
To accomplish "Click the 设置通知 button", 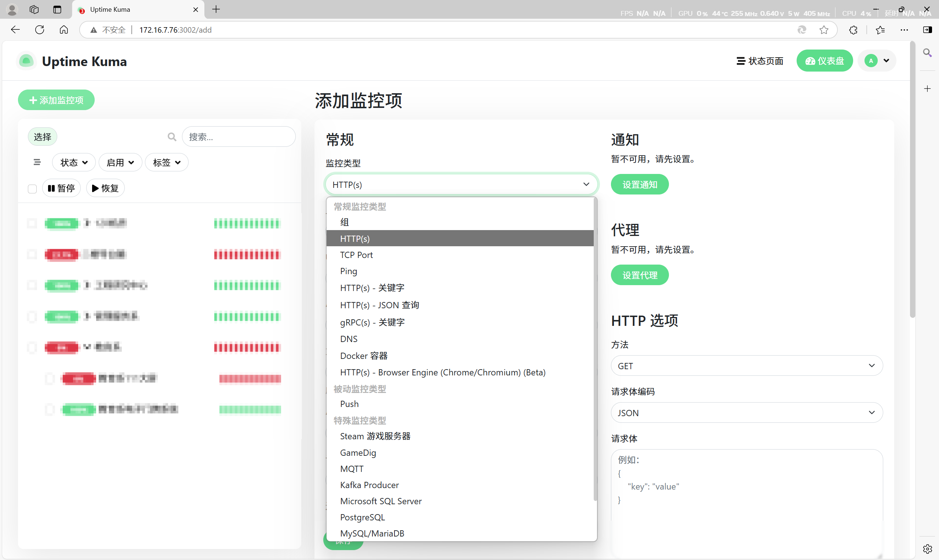I will [640, 185].
